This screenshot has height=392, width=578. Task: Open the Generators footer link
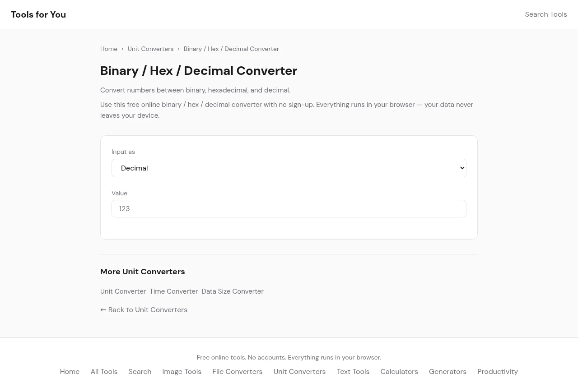click(447, 372)
